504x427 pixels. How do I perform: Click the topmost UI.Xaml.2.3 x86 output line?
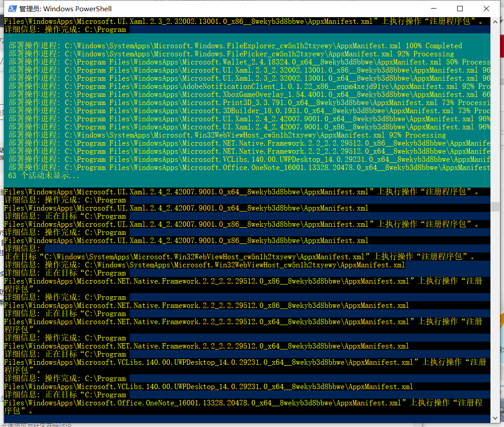coord(243,21)
